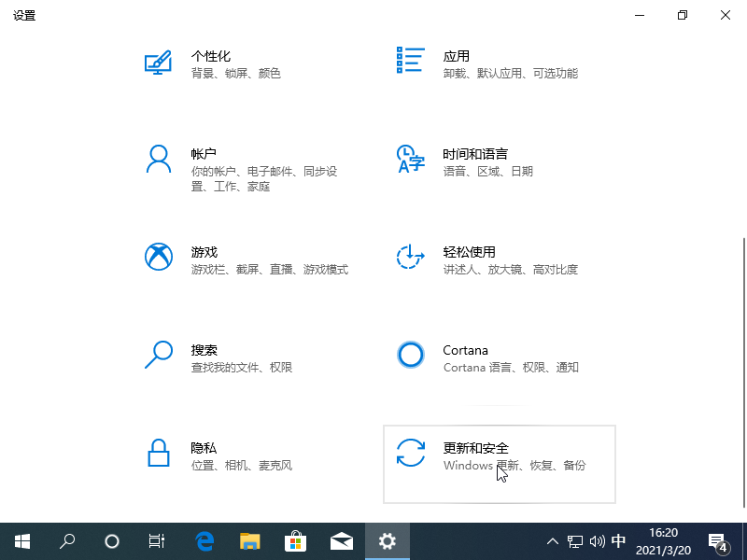Click the Time and Language icon

coord(411,159)
